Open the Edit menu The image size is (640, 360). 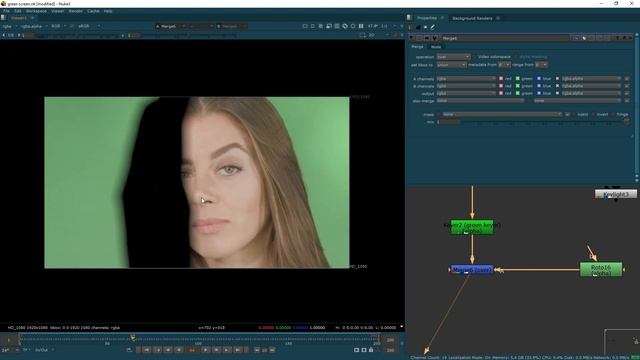pos(18,11)
